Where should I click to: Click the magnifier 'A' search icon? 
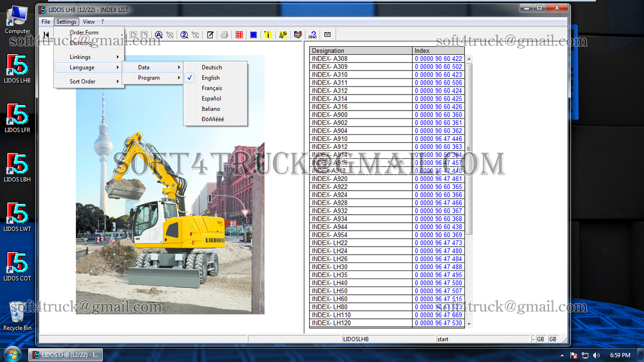pyautogui.click(x=158, y=35)
